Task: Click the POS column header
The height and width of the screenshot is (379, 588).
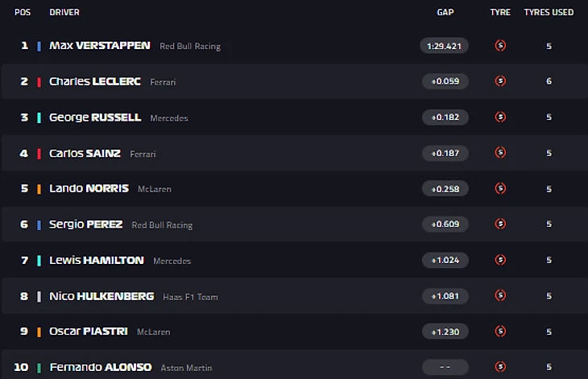Action: [23, 12]
